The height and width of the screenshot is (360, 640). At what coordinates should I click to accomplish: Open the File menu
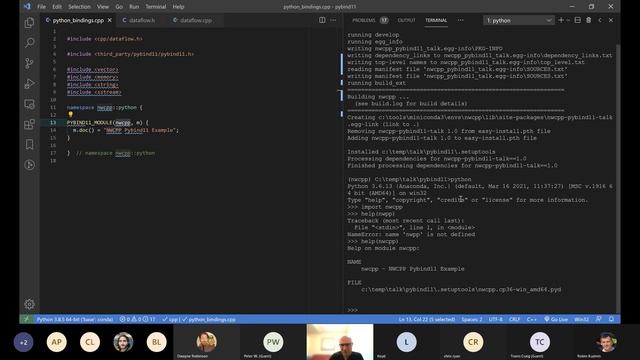[x=42, y=7]
